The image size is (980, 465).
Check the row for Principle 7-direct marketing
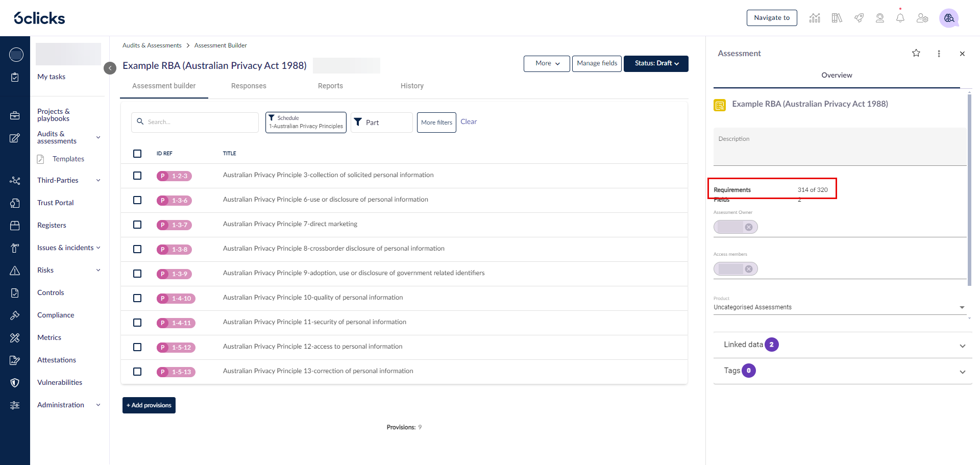(137, 225)
